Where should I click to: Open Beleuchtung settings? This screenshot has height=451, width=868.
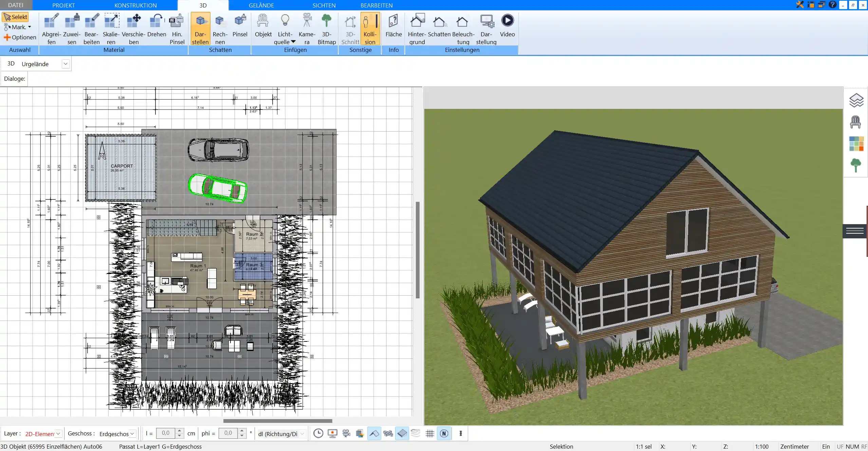coord(463,29)
